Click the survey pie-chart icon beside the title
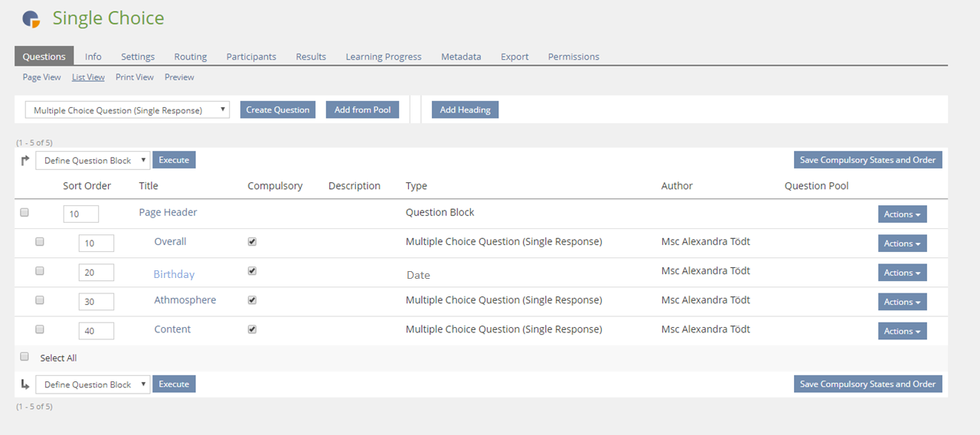 coord(31,19)
